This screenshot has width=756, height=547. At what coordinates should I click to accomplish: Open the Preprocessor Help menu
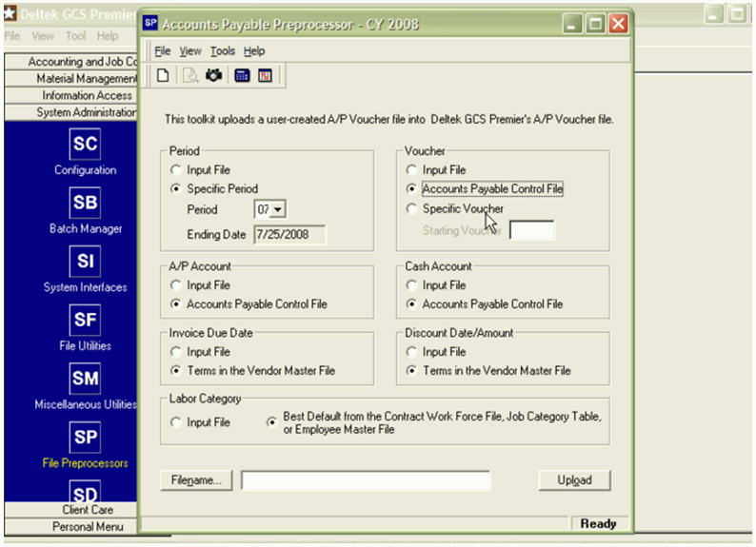click(254, 51)
